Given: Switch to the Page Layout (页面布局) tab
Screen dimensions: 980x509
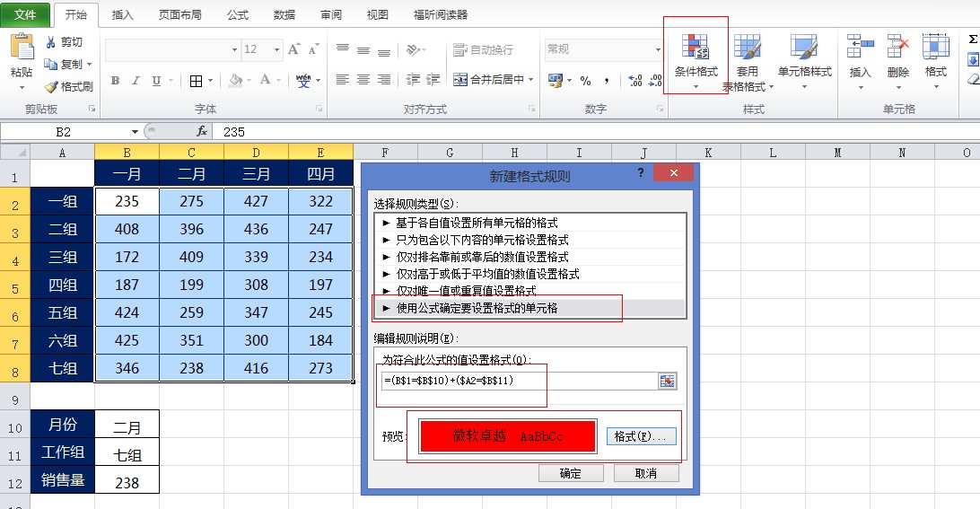Looking at the screenshot, I should 180,15.
